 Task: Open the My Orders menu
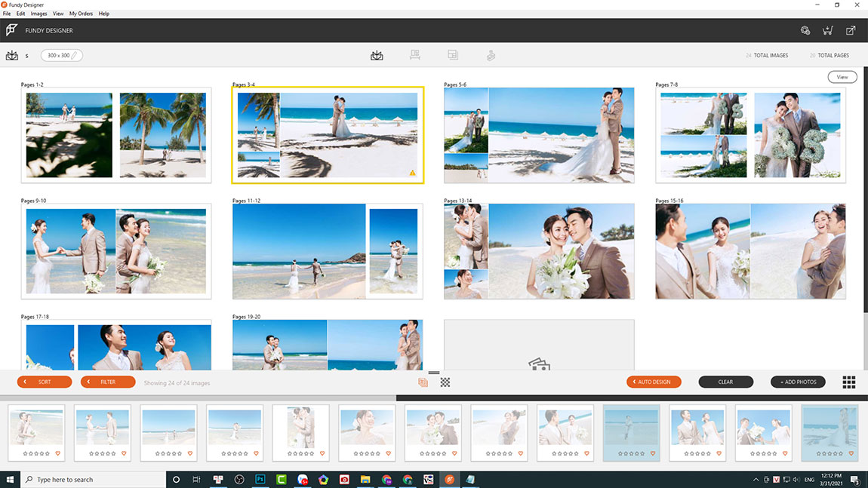pyautogui.click(x=81, y=14)
